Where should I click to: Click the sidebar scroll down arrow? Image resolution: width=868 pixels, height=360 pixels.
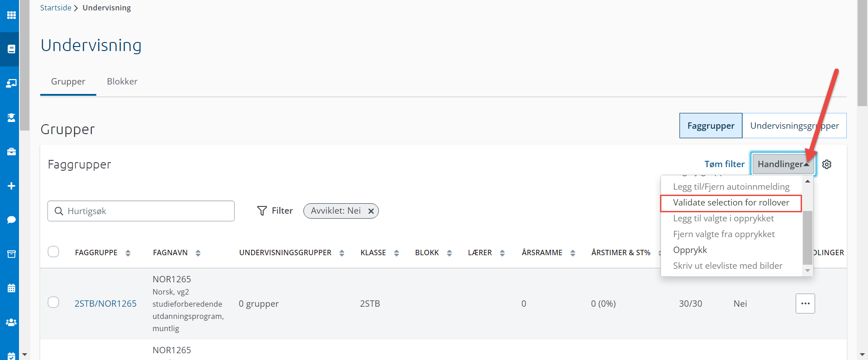tap(25, 355)
